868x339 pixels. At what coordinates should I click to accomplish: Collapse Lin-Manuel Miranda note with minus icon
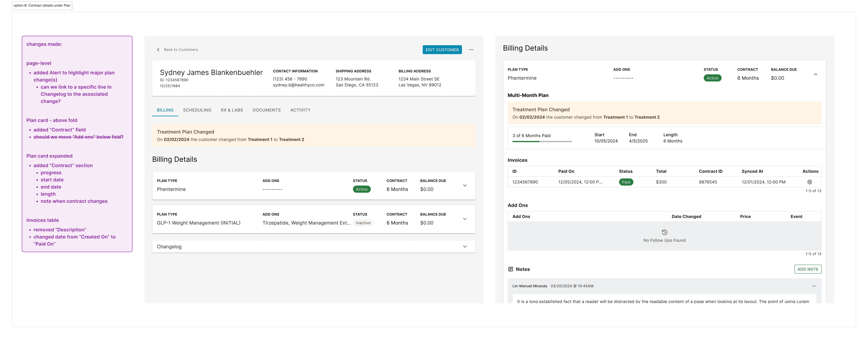pyautogui.click(x=814, y=286)
